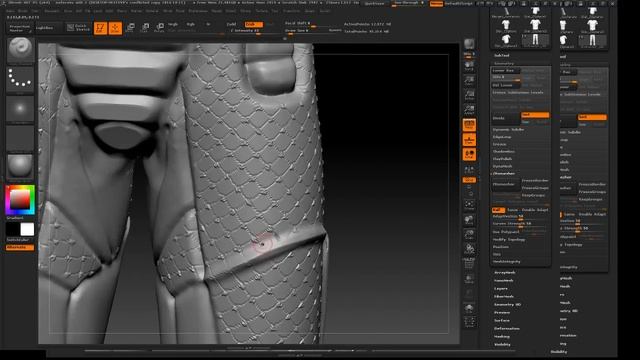Open the alpha picker thumbnail
This screenshot has height=360, width=640.
(20, 109)
